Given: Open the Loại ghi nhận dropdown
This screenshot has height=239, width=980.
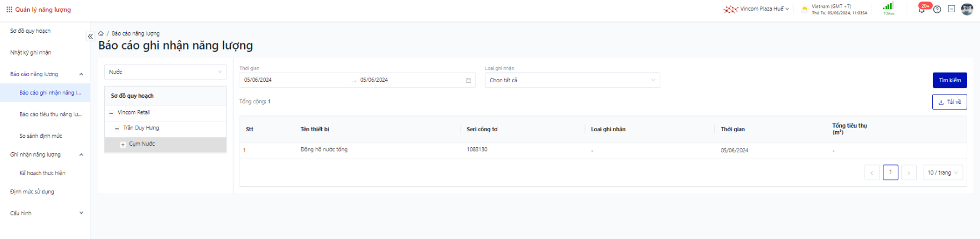Looking at the screenshot, I should [x=572, y=81].
